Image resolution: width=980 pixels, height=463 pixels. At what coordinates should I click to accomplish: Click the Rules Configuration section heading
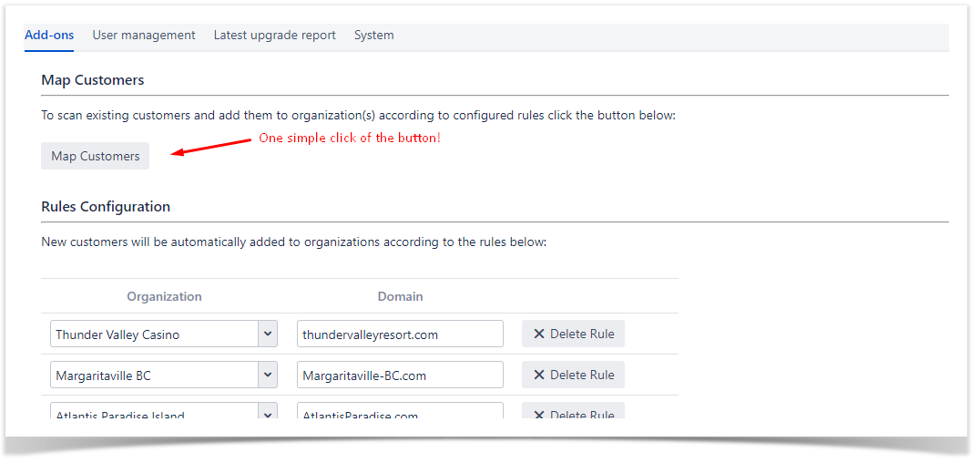pos(106,206)
